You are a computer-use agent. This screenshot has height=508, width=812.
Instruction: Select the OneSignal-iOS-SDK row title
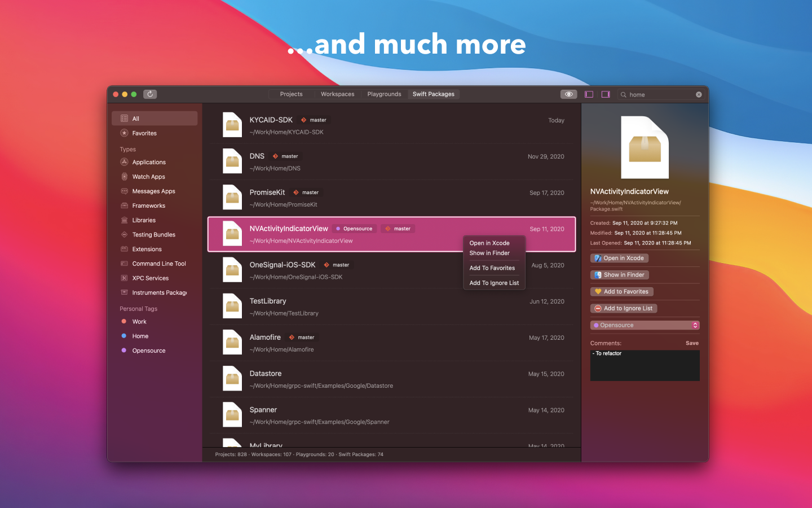tap(283, 265)
